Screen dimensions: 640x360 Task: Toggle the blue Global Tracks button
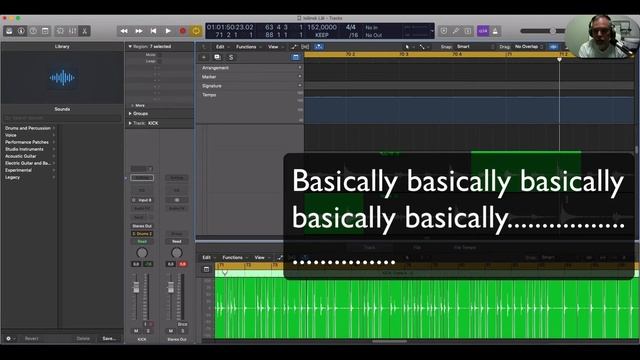[x=296, y=58]
